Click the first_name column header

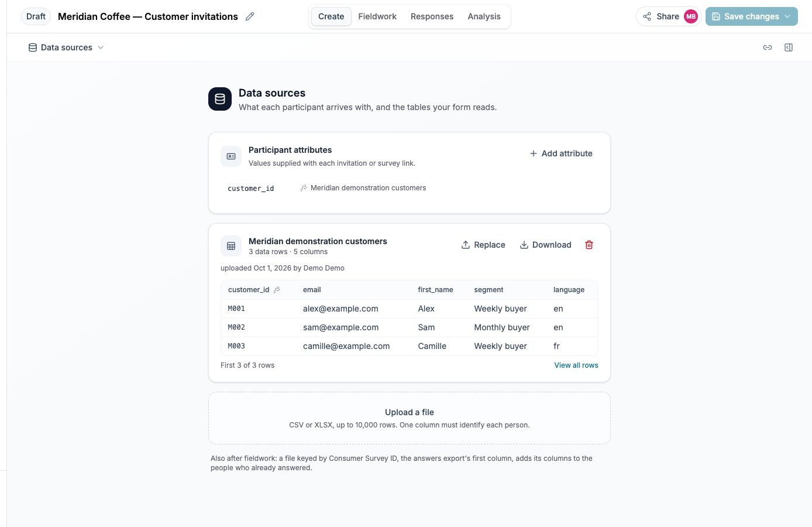pos(435,290)
